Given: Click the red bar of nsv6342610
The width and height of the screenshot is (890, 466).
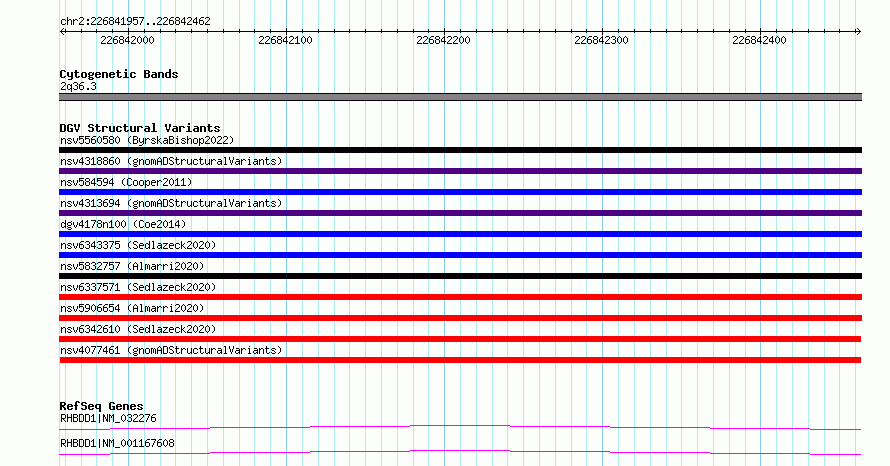Looking at the screenshot, I should [460, 339].
